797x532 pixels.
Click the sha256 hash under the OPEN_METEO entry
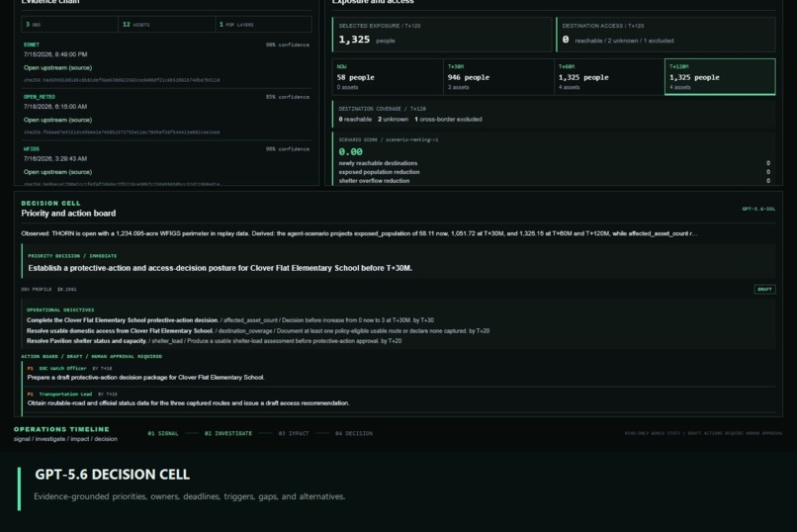pyautogui.click(x=122, y=133)
